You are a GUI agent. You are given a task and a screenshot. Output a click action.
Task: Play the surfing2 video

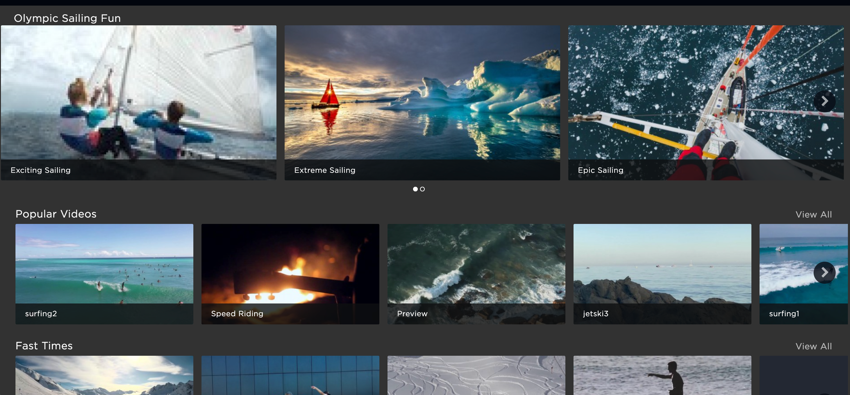(x=104, y=274)
